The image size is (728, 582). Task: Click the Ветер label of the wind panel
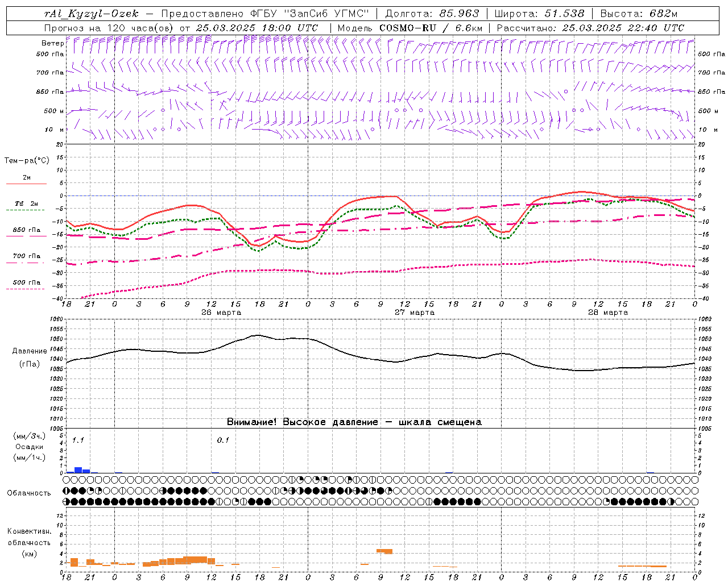(52, 43)
